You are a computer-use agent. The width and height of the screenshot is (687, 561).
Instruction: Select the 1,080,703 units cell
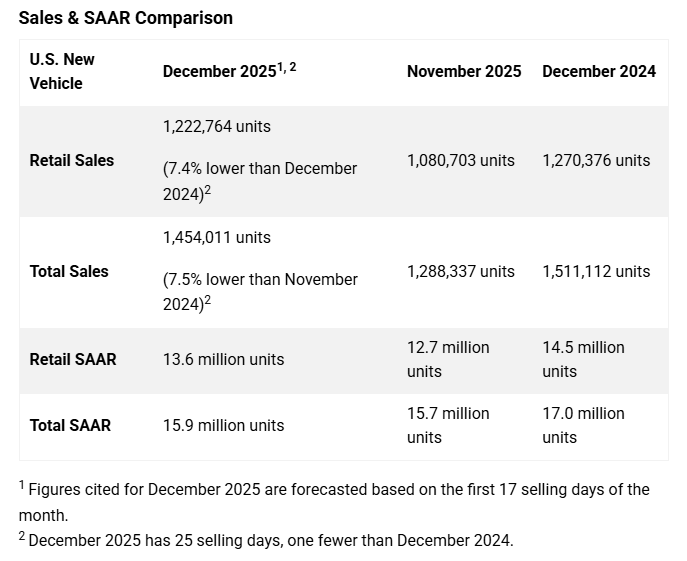pyautogui.click(x=461, y=160)
